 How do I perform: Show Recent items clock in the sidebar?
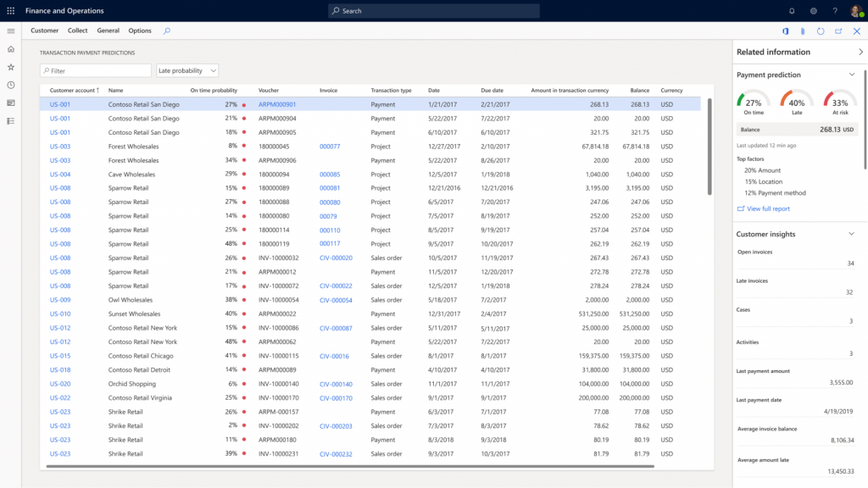pos(11,85)
